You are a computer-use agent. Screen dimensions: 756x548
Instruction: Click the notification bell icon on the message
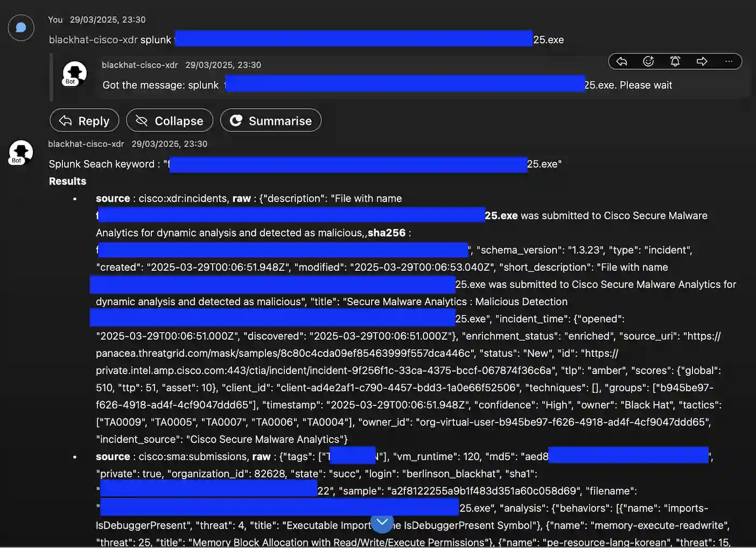click(675, 61)
